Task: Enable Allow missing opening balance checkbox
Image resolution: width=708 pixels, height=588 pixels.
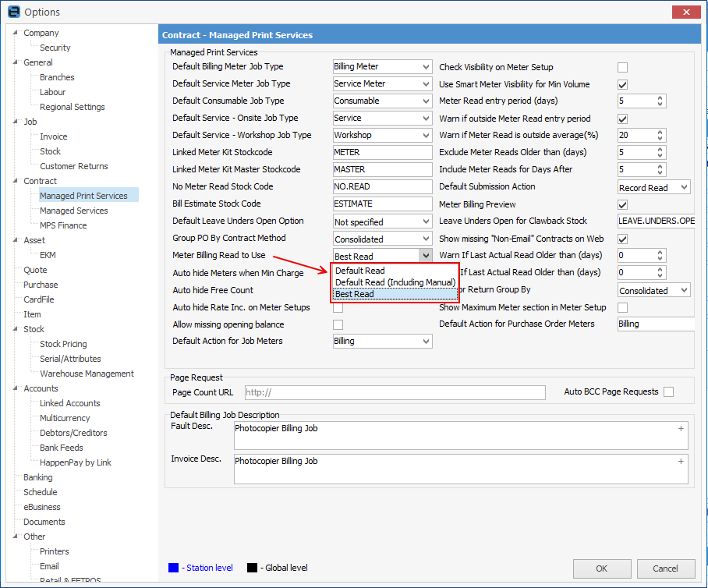Action: point(338,324)
